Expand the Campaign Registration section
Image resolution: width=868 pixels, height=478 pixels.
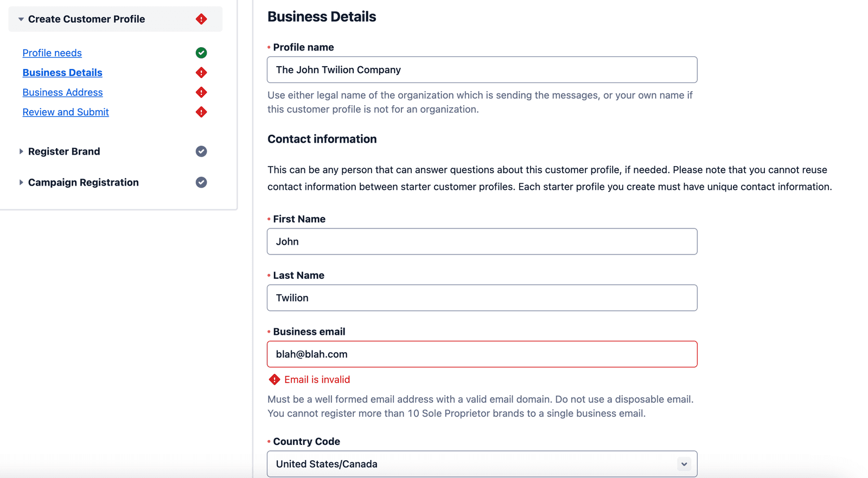pos(21,182)
